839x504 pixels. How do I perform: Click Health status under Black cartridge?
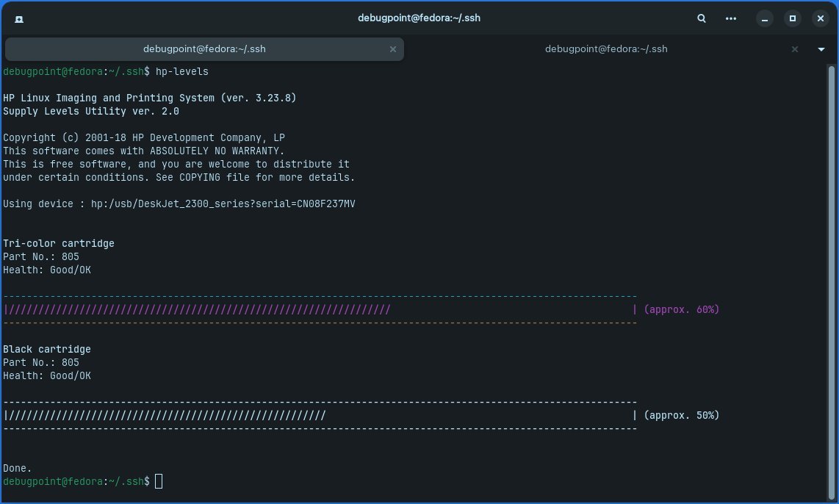[47, 376]
